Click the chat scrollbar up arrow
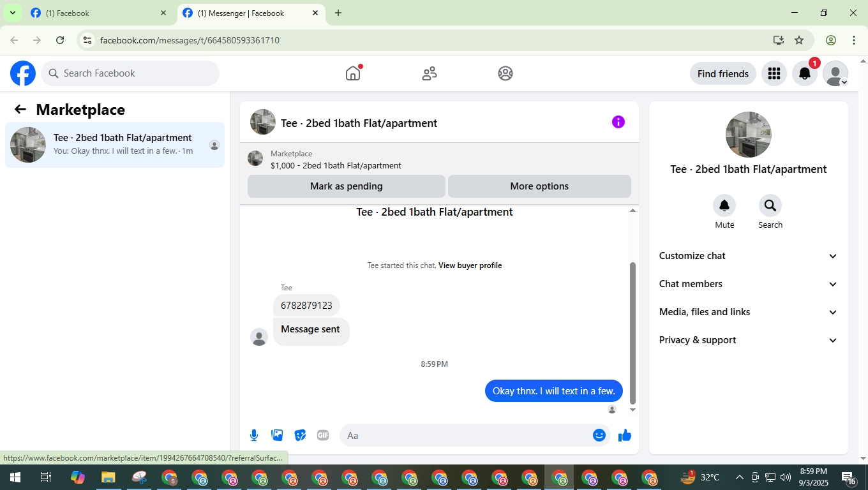Image resolution: width=868 pixels, height=490 pixels. (x=632, y=211)
